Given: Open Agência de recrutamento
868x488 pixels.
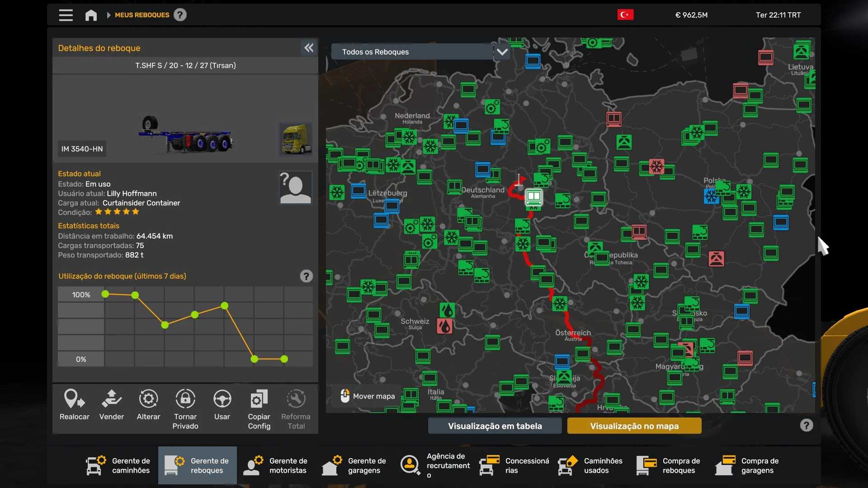Looking at the screenshot, I should [435, 465].
